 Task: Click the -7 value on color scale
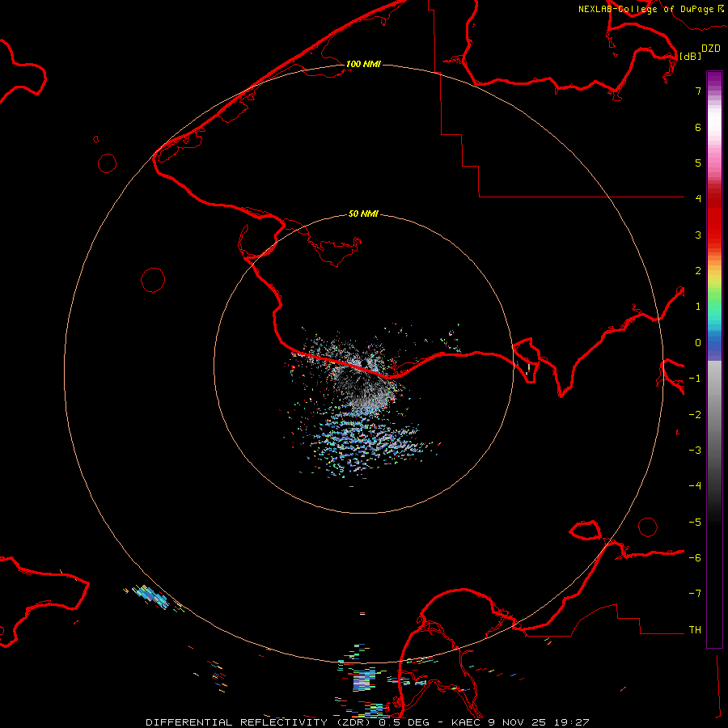tap(695, 594)
